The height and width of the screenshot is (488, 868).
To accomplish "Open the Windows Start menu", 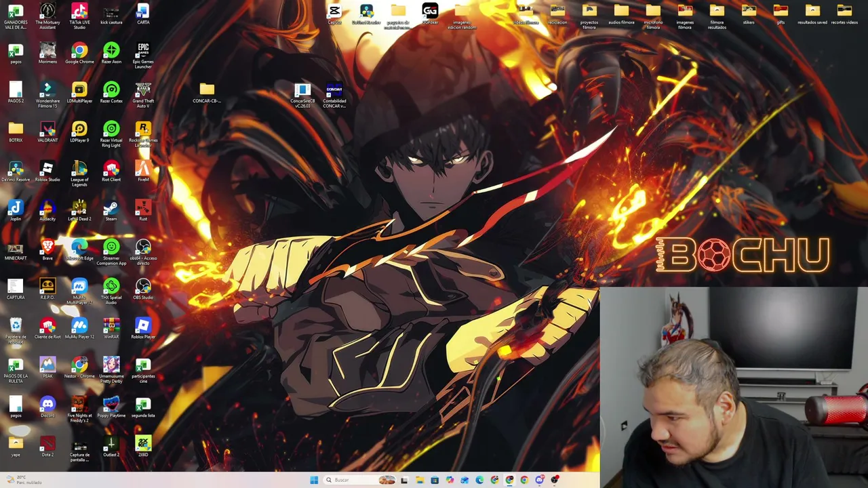I will click(x=314, y=480).
